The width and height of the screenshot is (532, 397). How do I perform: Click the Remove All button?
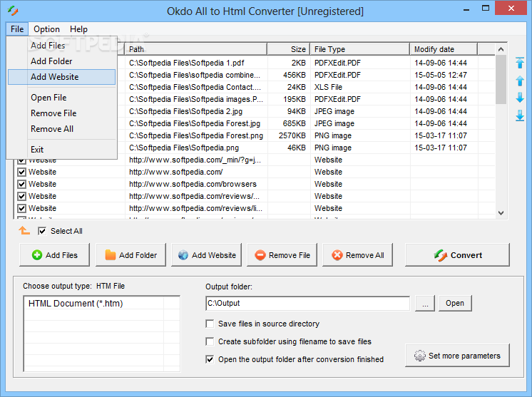click(357, 255)
